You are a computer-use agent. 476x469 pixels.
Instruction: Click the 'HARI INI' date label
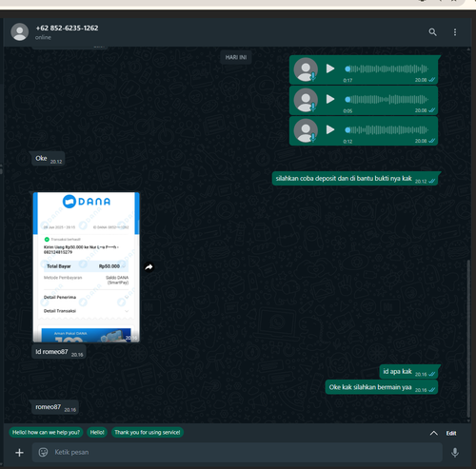click(x=236, y=57)
